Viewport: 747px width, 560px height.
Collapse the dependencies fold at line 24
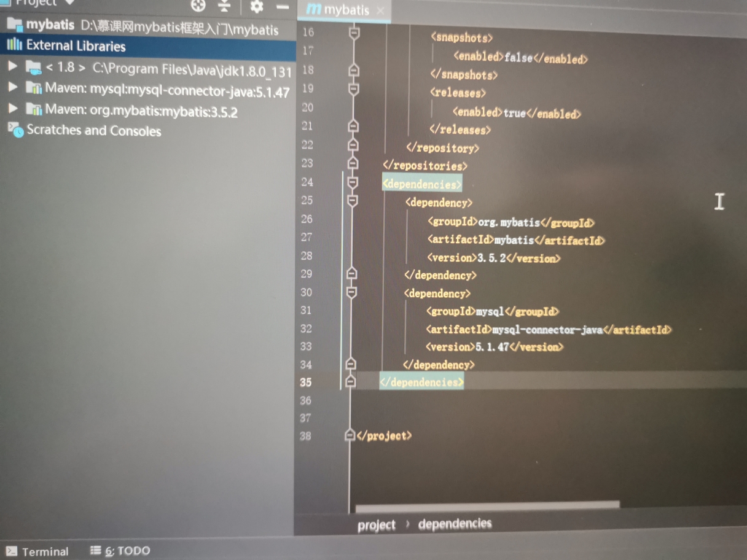pyautogui.click(x=353, y=182)
